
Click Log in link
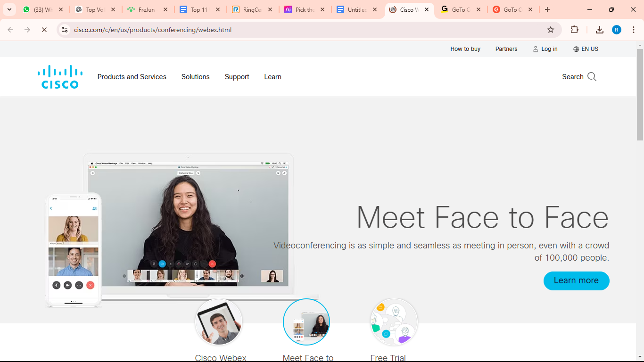coord(545,49)
